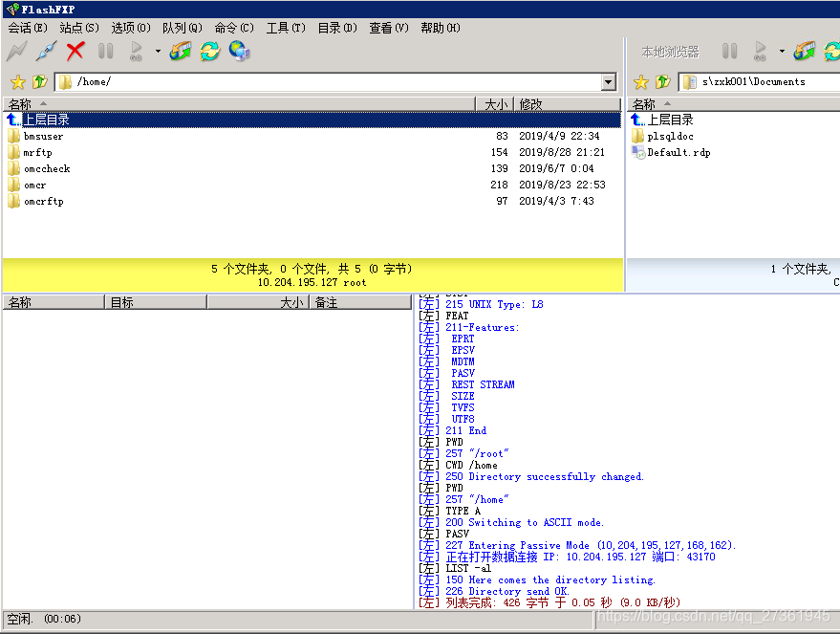840x634 pixels.
Task: Click the bmsuser folder icon
Action: 14,136
